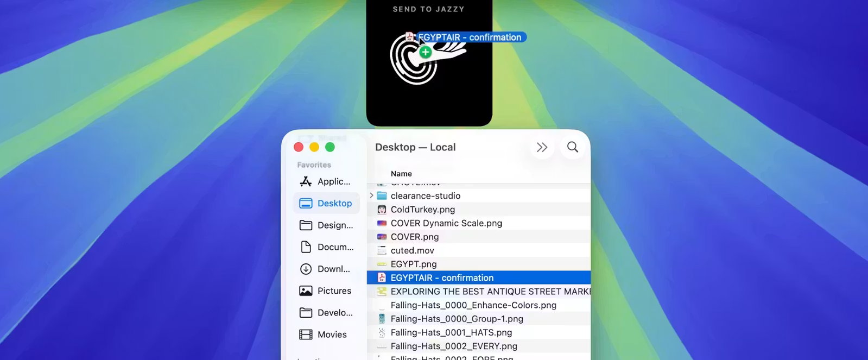Click the clearance-studio folder icon
Viewport: 868px width, 360px height.
click(x=382, y=195)
